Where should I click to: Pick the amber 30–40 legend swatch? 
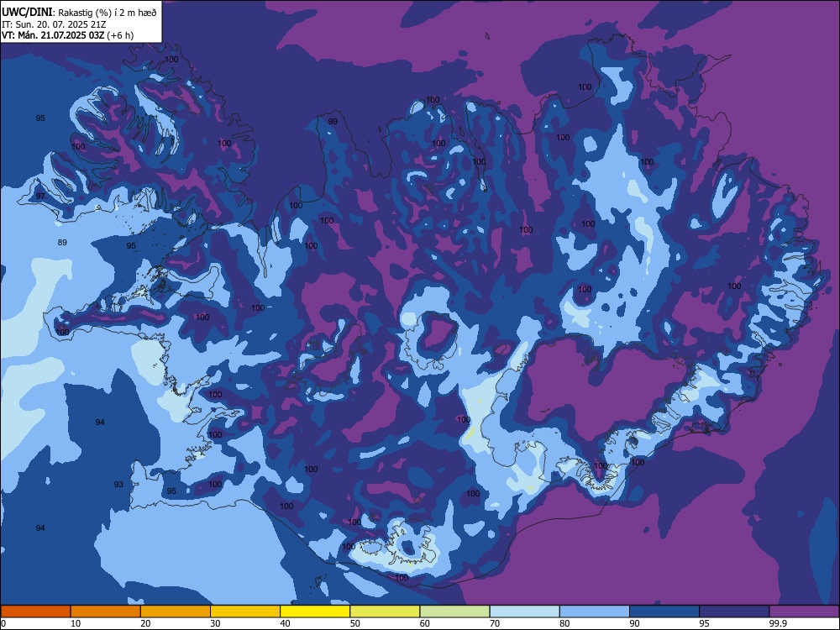245,612
